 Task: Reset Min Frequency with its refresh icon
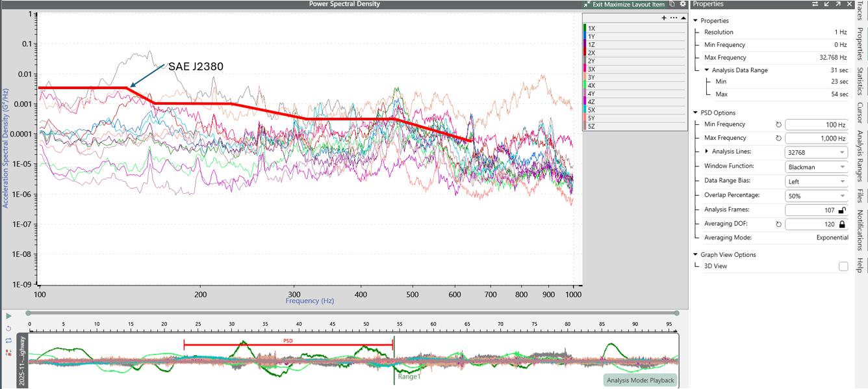pyautogui.click(x=778, y=124)
